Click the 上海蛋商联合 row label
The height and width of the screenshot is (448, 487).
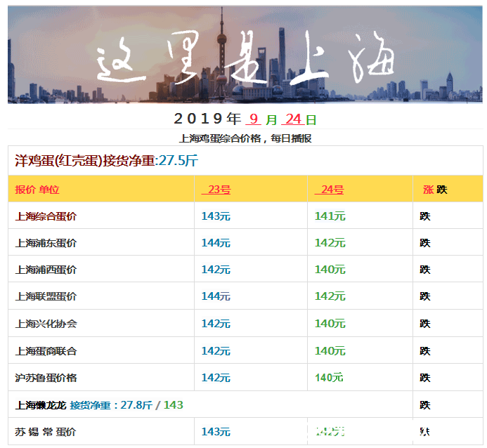pos(46,351)
